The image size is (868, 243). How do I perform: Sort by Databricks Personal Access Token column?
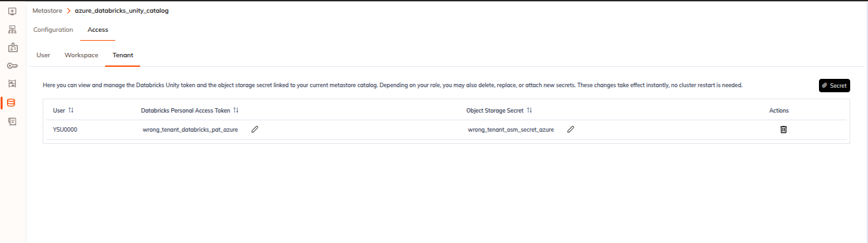pos(236,110)
